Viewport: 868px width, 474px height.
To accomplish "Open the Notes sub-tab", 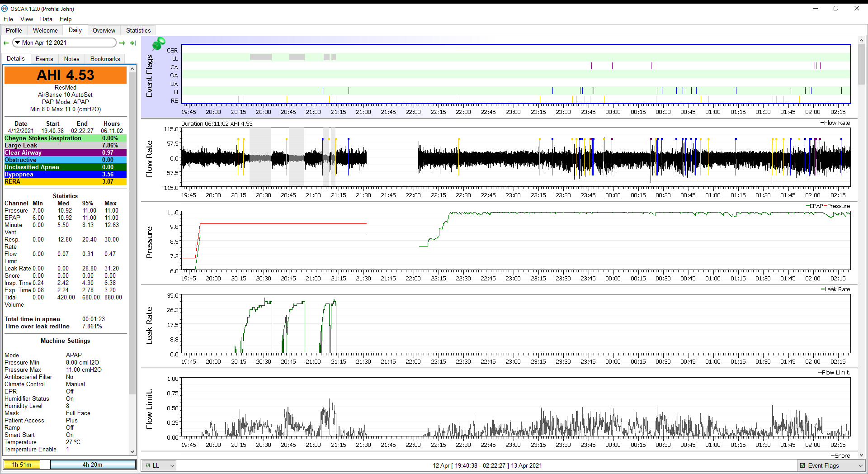I will (71, 59).
